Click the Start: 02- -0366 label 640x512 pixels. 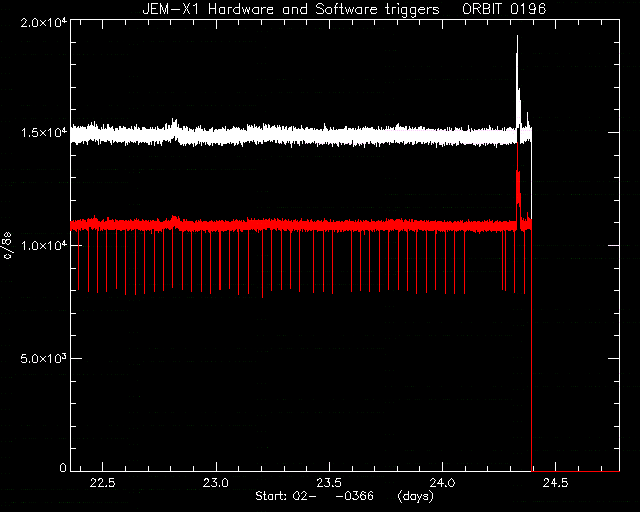pos(314,496)
